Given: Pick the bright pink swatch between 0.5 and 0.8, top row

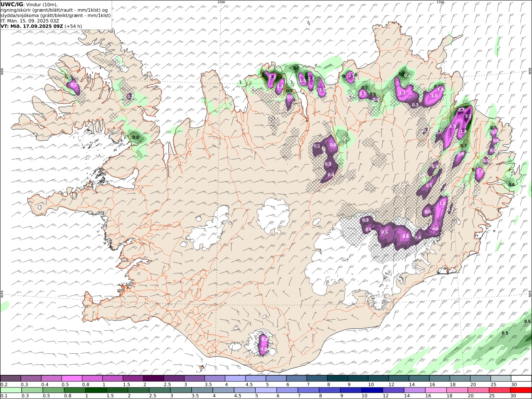Looking at the screenshot, I should 72,378.
